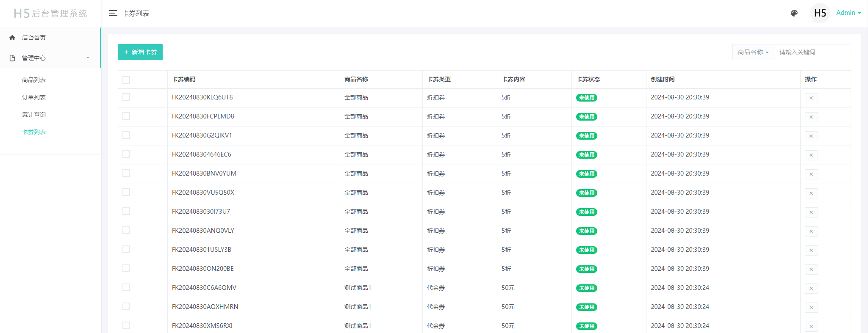Open 商品列表 in sidebar
868x333 pixels.
click(34, 80)
